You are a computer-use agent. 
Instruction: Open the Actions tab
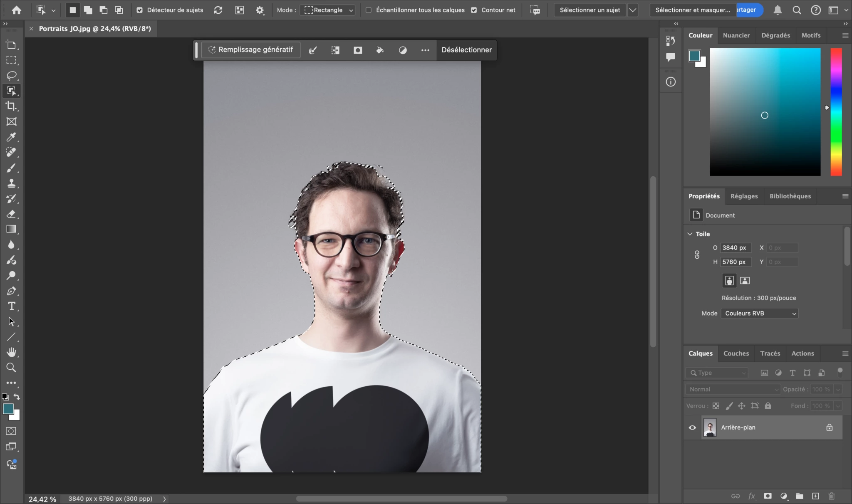click(802, 353)
